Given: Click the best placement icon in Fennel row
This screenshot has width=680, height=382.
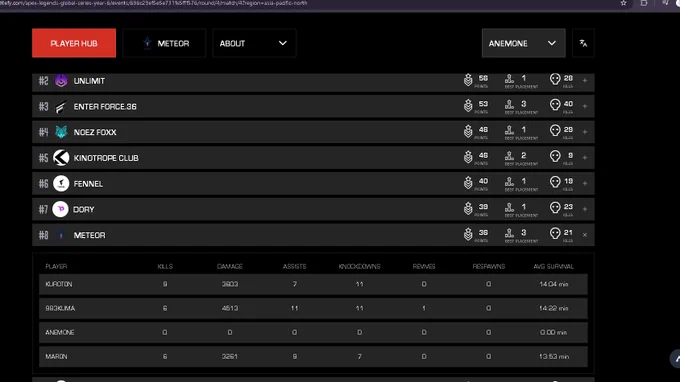Looking at the screenshot, I should tap(509, 182).
